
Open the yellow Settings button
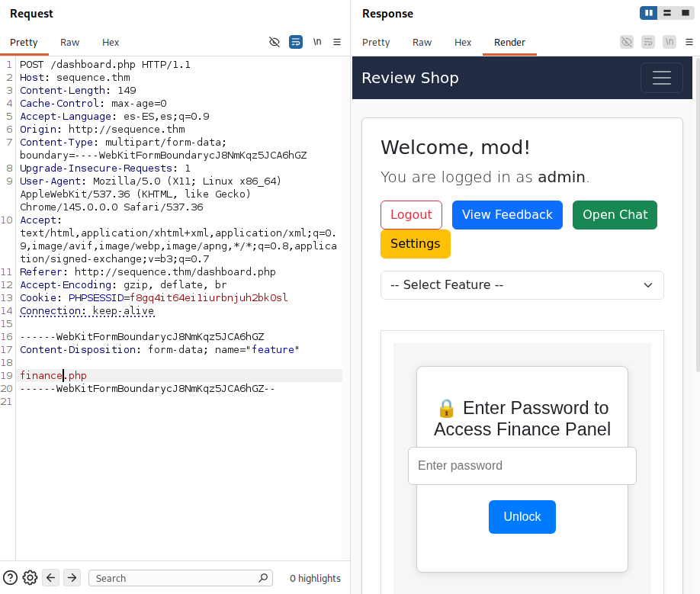point(415,244)
